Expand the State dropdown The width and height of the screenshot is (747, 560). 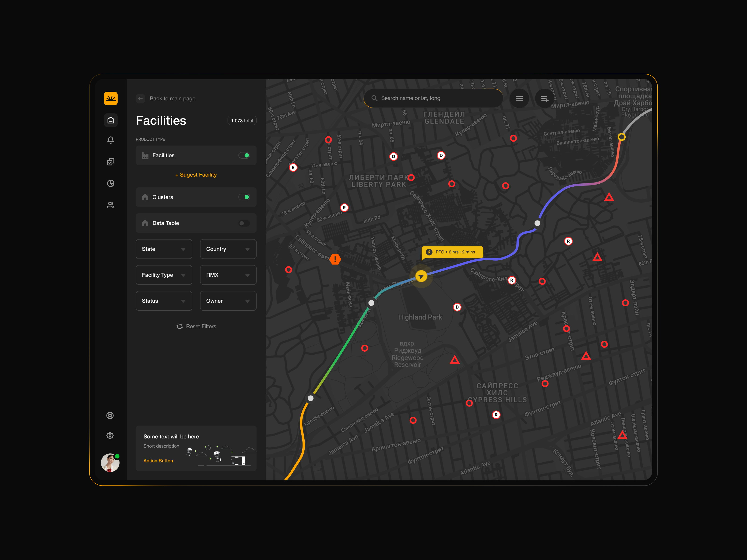[x=164, y=249]
